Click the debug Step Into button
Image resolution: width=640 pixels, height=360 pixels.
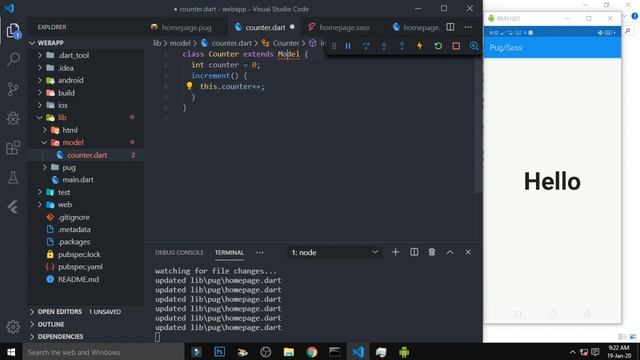tap(384, 46)
